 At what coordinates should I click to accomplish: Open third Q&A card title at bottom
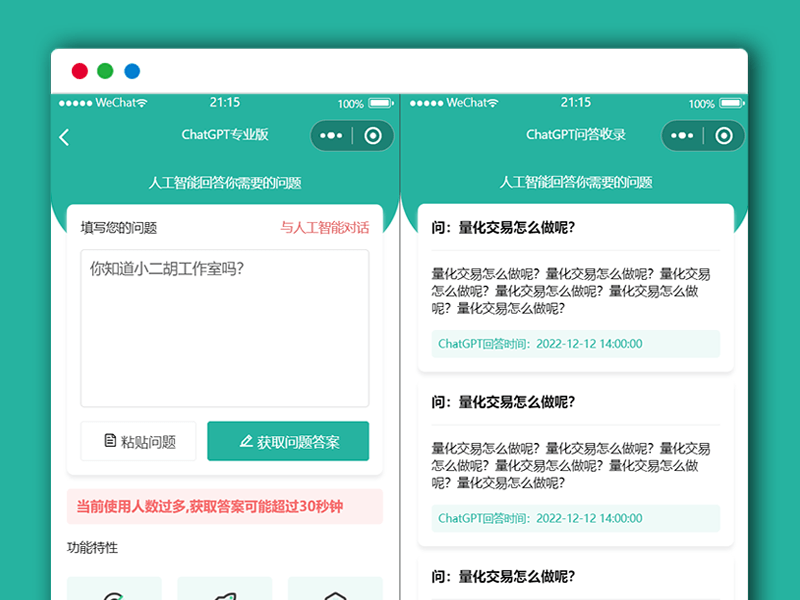point(504,577)
